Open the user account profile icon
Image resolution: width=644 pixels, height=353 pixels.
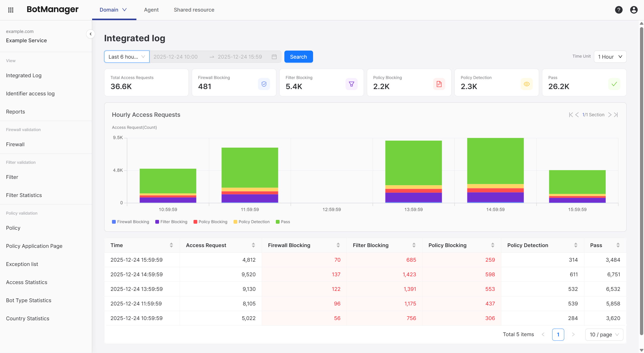tap(634, 10)
